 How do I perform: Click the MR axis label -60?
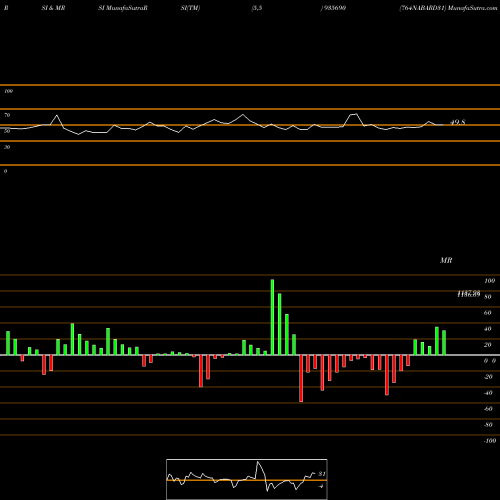click(x=488, y=409)
